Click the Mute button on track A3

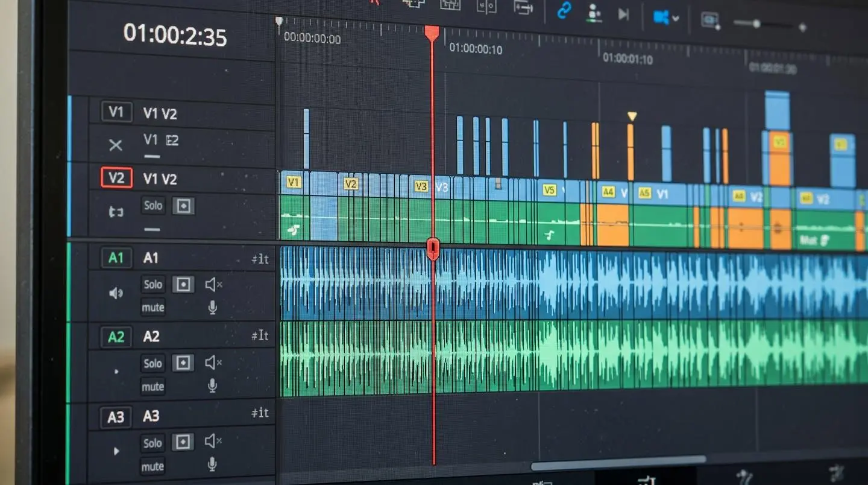pyautogui.click(x=152, y=466)
